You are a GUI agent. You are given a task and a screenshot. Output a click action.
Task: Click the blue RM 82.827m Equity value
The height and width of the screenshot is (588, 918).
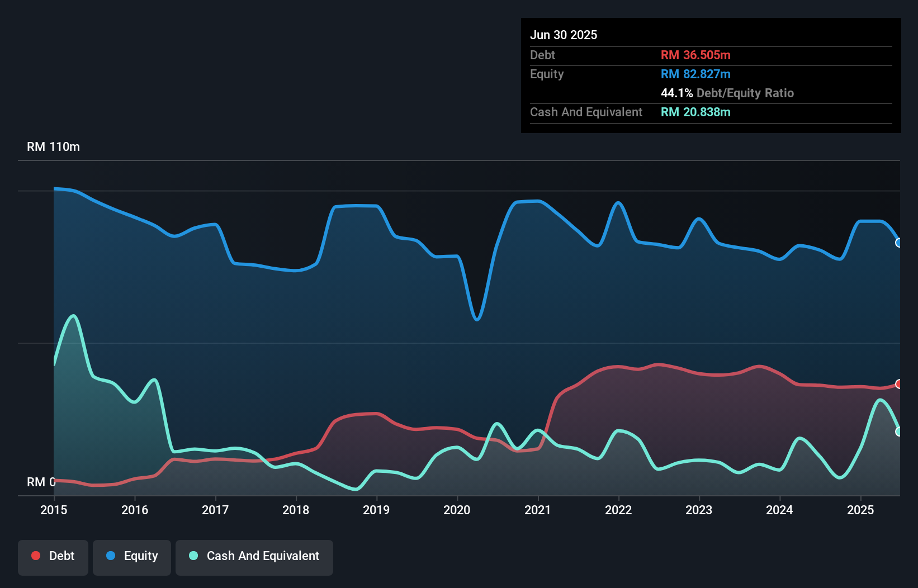[x=695, y=74]
